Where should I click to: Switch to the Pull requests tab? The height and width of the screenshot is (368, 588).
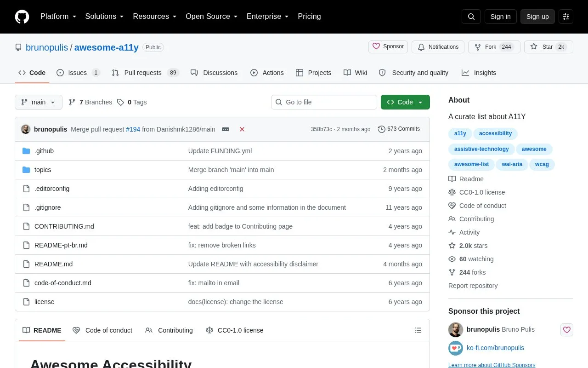(x=145, y=73)
